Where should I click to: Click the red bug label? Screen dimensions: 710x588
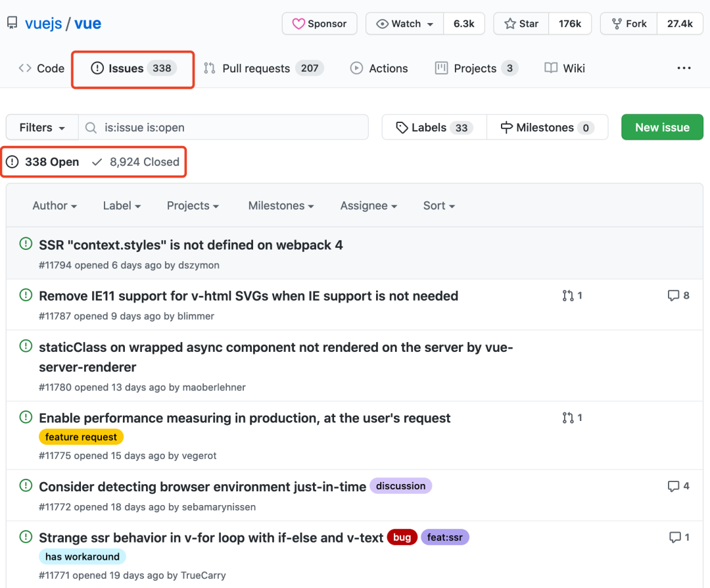[402, 537]
